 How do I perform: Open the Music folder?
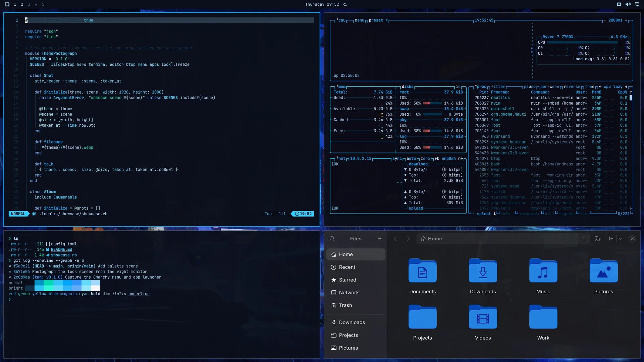point(543,277)
